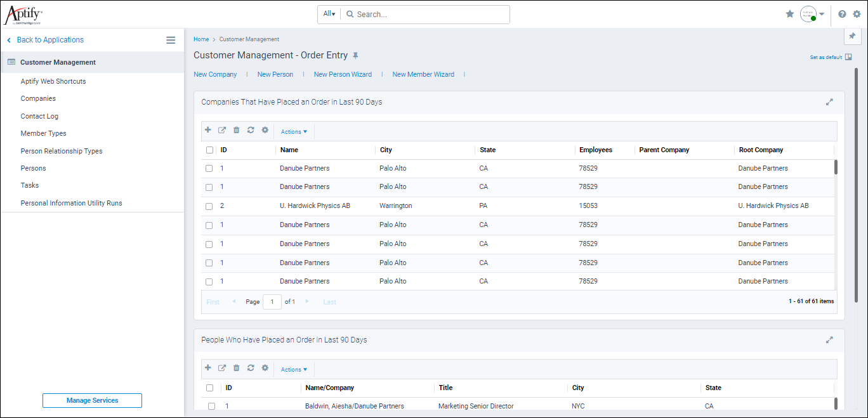This screenshot has width=868, height=418.
Task: Click the 15053 employees cell
Action: click(x=588, y=206)
